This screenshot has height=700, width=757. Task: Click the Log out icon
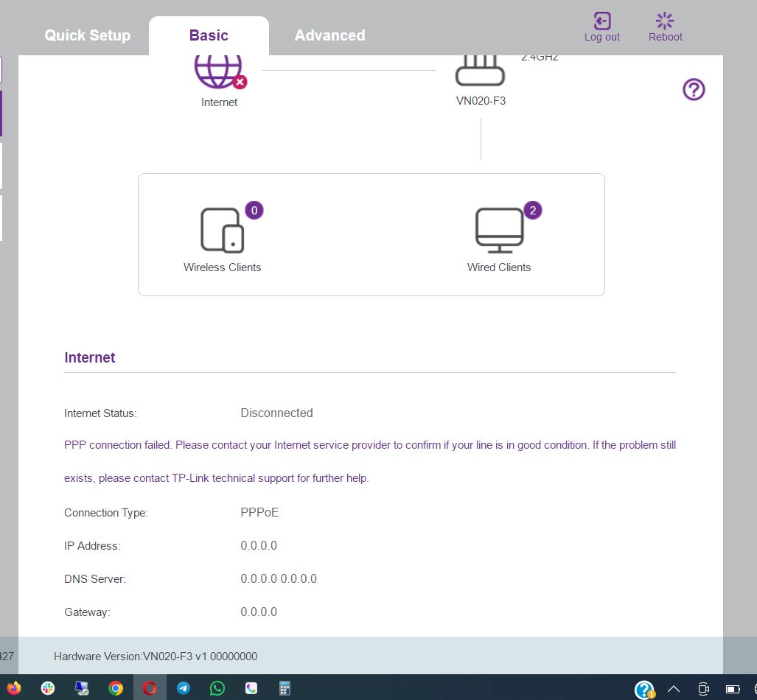[x=602, y=21]
